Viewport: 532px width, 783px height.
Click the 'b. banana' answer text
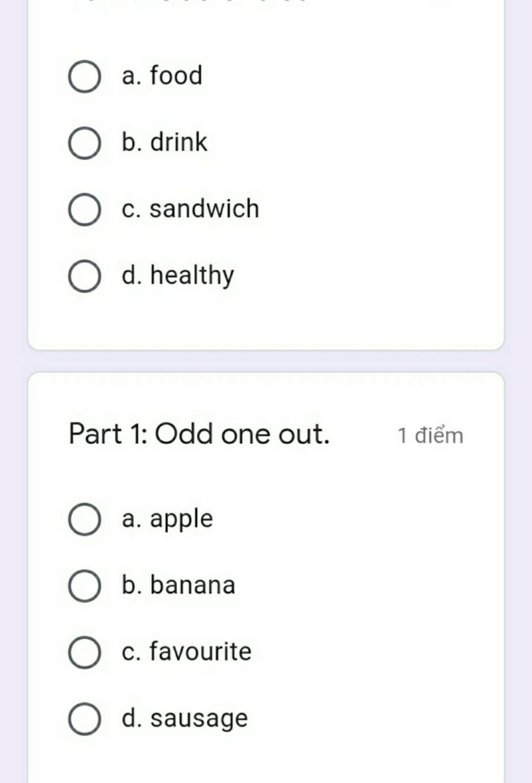pyautogui.click(x=179, y=584)
